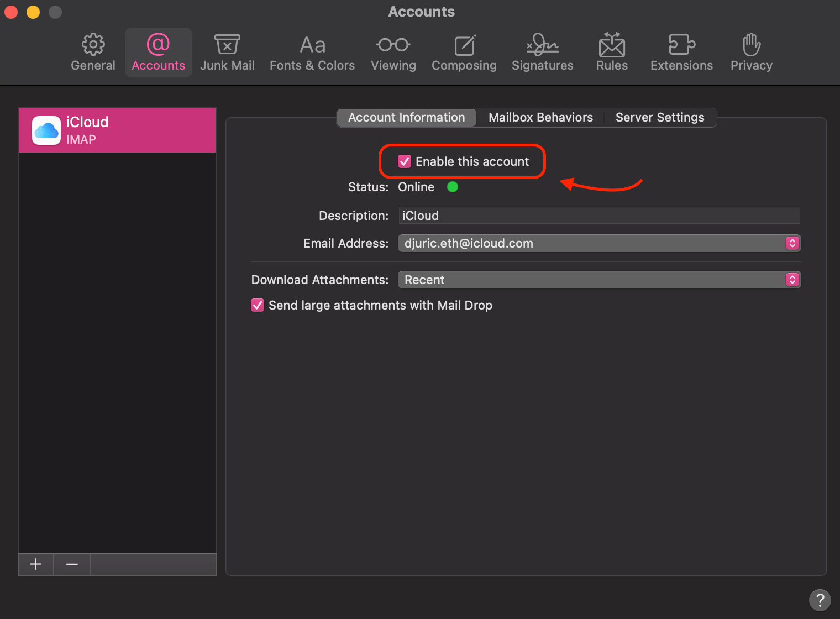Image resolution: width=840 pixels, height=619 pixels.
Task: Switch to the Account Information tab
Action: [x=407, y=117]
